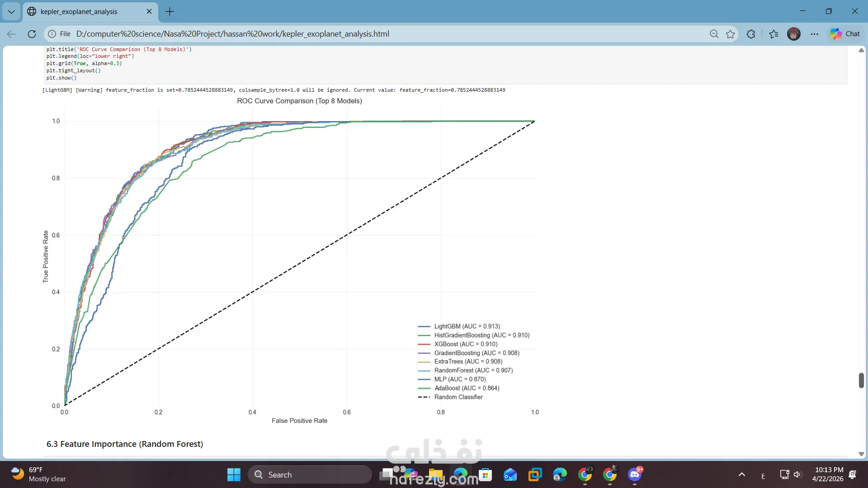Viewport: 868px width, 488px height.
Task: Click the vertical scrollbar thumb
Action: click(861, 380)
